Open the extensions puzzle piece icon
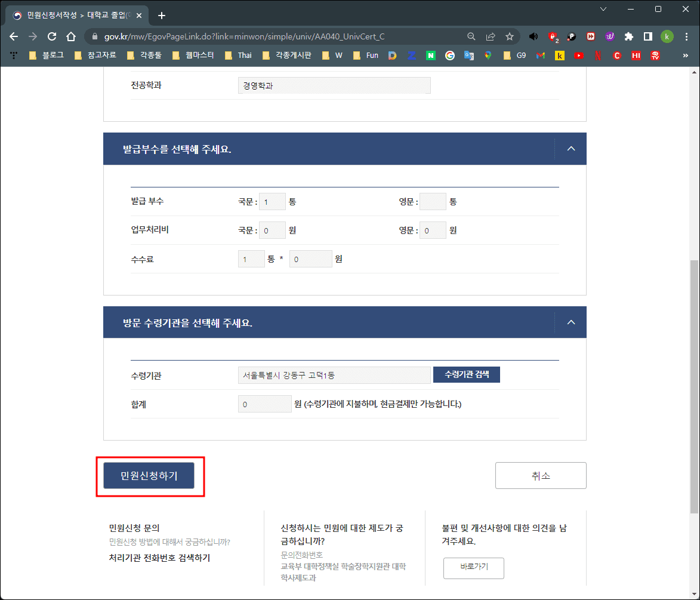700x600 pixels. click(x=629, y=36)
